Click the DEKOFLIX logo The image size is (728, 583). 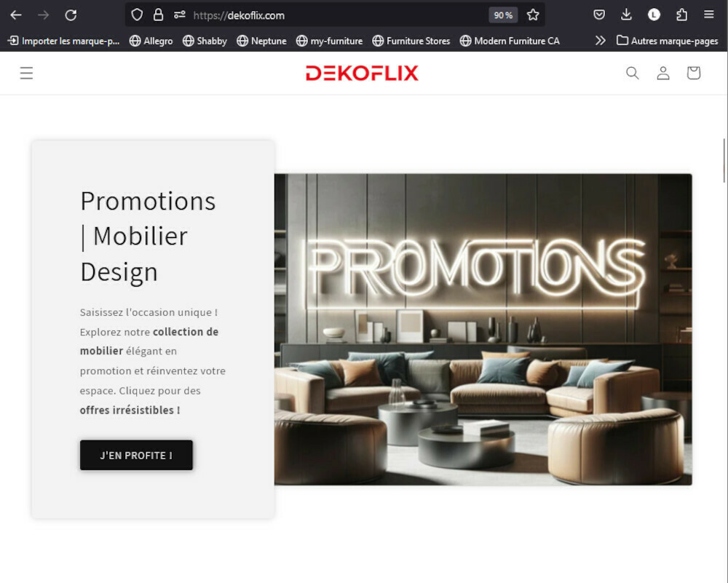point(362,73)
